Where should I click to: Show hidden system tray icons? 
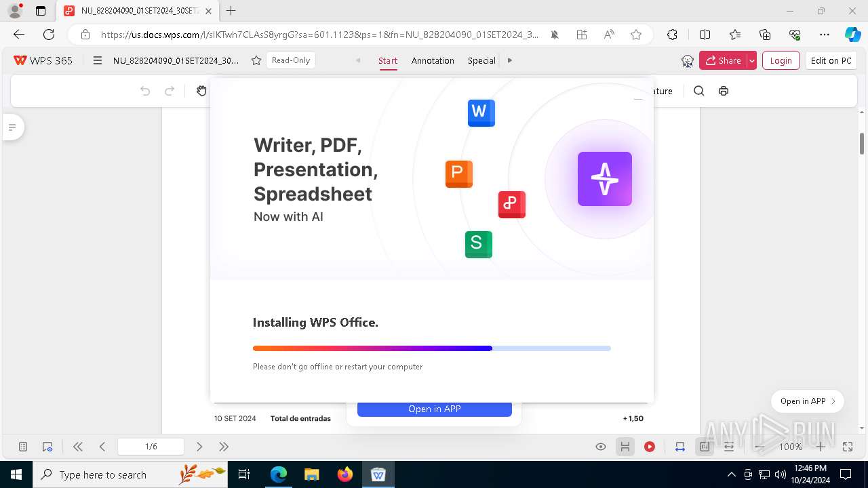point(731,474)
